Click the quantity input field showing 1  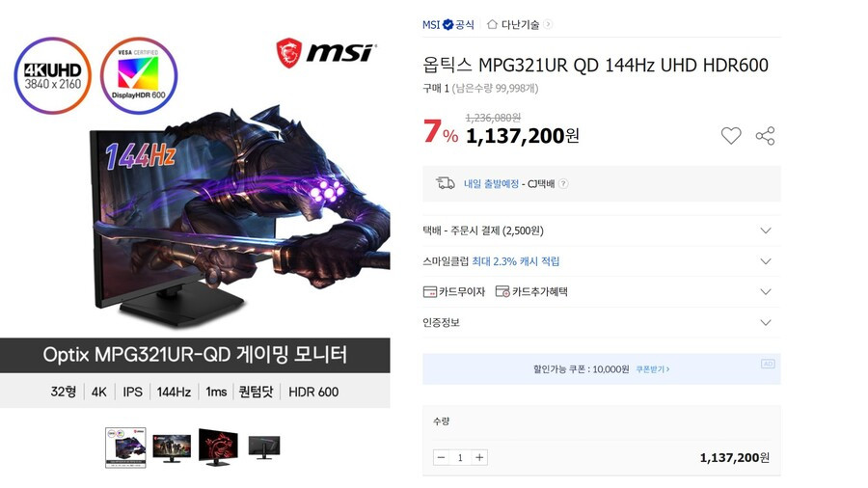click(460, 457)
